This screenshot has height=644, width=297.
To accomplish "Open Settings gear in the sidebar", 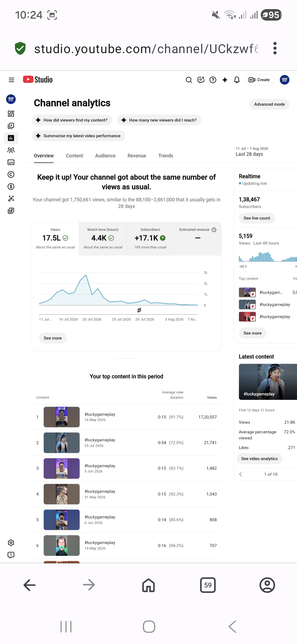I will click(11, 543).
